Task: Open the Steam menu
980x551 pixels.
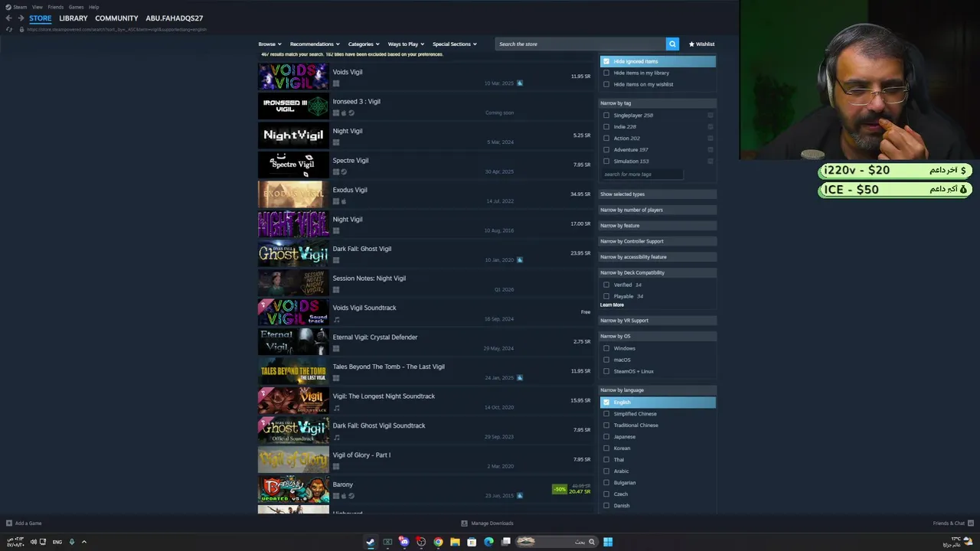Action: 16,7
